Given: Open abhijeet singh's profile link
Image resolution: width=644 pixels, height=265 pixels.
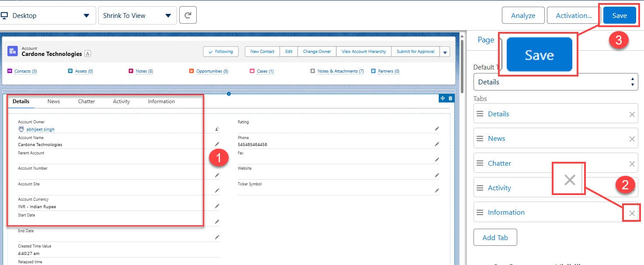Looking at the screenshot, I should (x=40, y=129).
